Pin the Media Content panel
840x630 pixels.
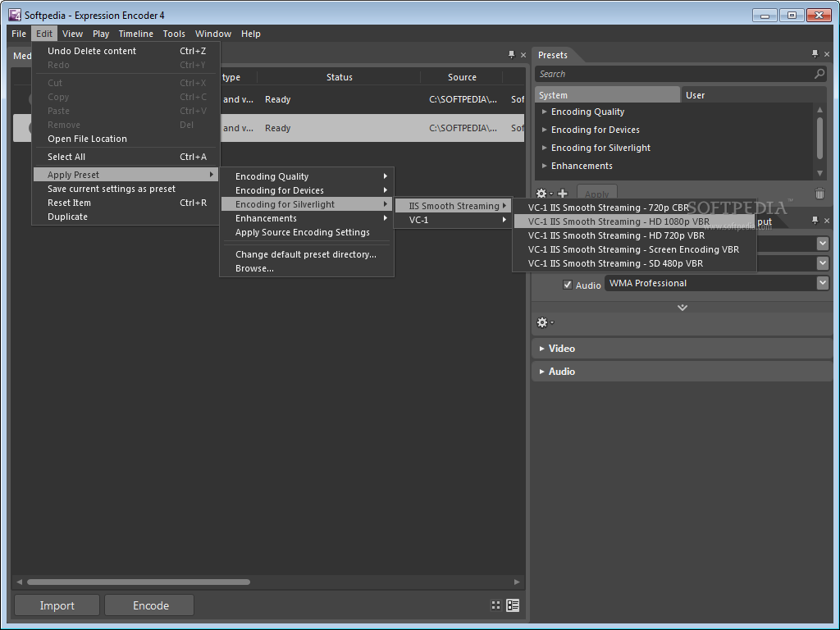coord(511,54)
